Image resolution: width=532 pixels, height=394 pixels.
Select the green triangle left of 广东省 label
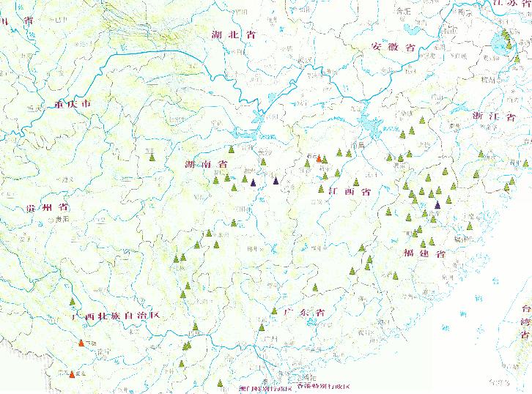tap(273, 311)
